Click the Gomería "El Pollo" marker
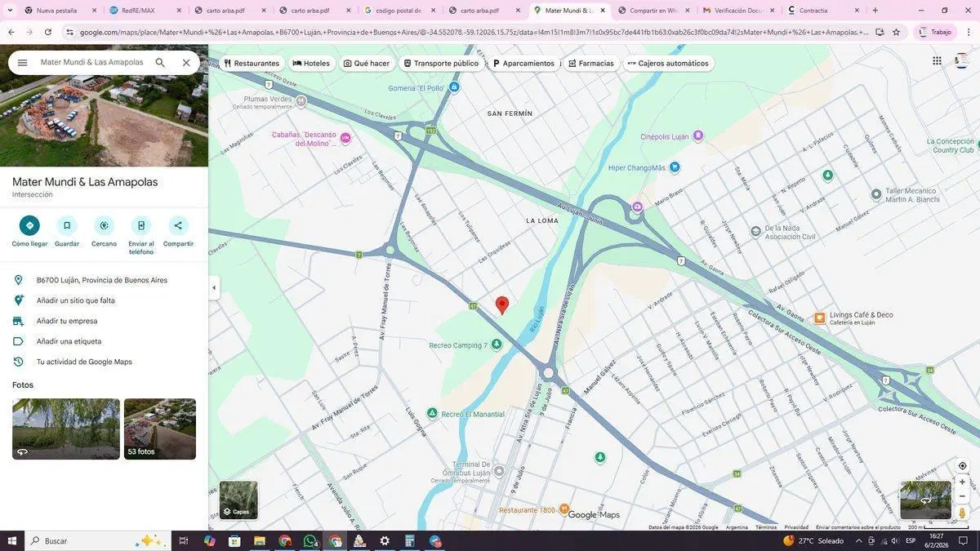980x551 pixels. pos(454,87)
